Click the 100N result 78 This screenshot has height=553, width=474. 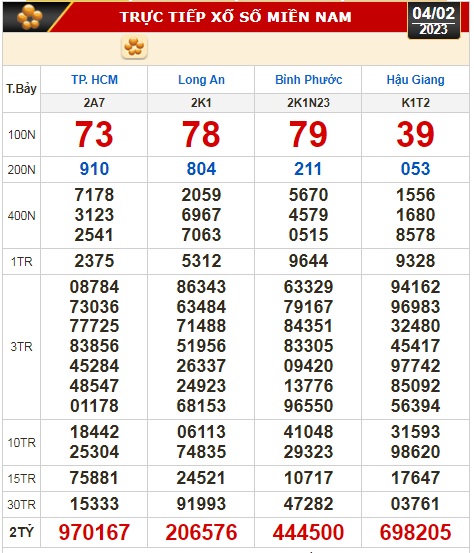point(201,134)
